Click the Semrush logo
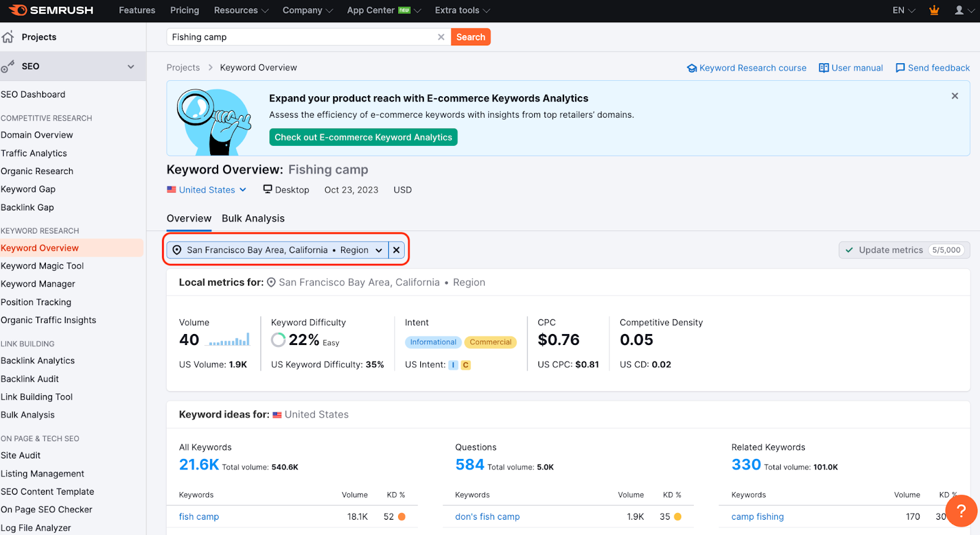 pos(51,10)
